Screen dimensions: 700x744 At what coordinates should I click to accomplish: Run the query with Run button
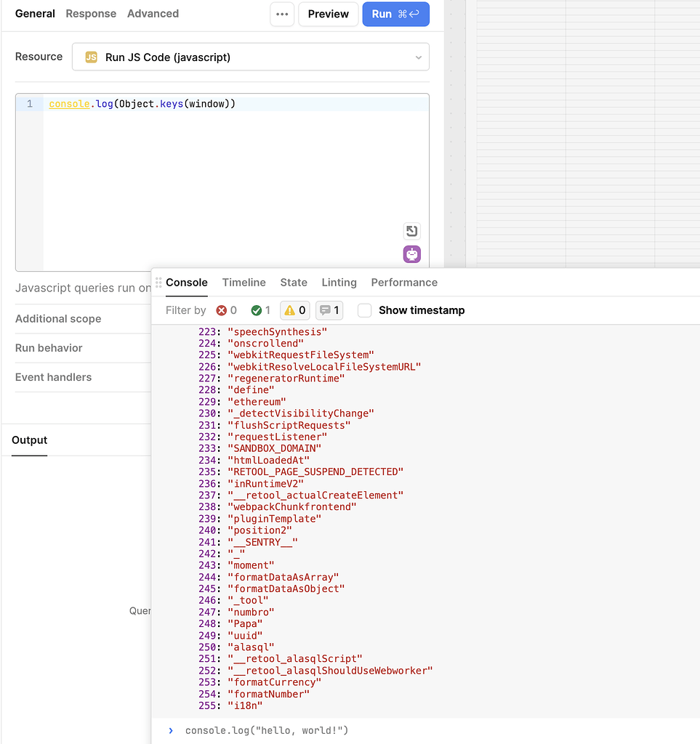point(395,14)
